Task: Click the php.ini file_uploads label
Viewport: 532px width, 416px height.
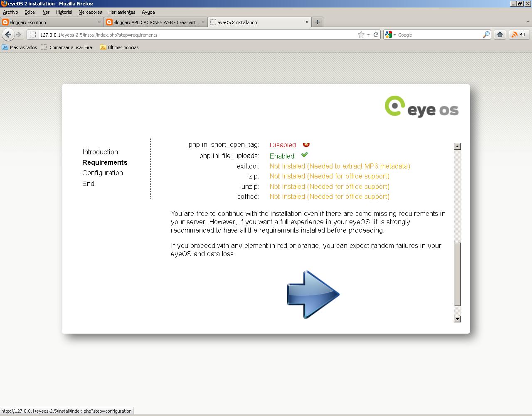Action: pyautogui.click(x=229, y=156)
